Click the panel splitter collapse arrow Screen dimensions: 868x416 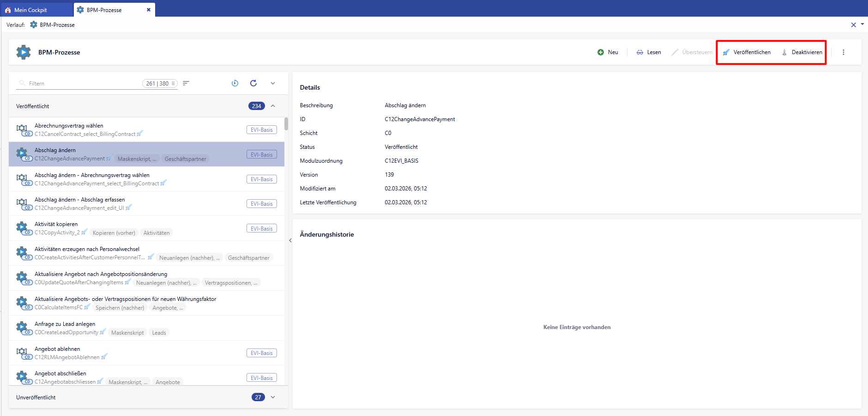point(290,240)
